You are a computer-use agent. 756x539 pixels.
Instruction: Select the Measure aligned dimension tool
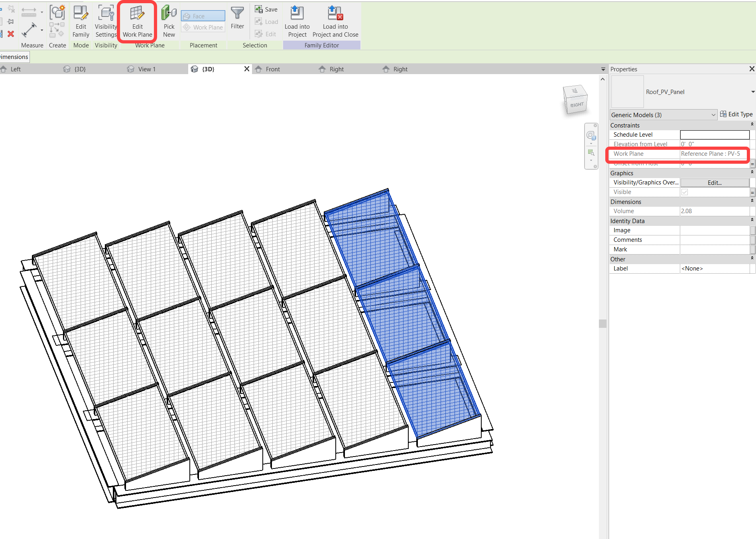[x=30, y=30]
